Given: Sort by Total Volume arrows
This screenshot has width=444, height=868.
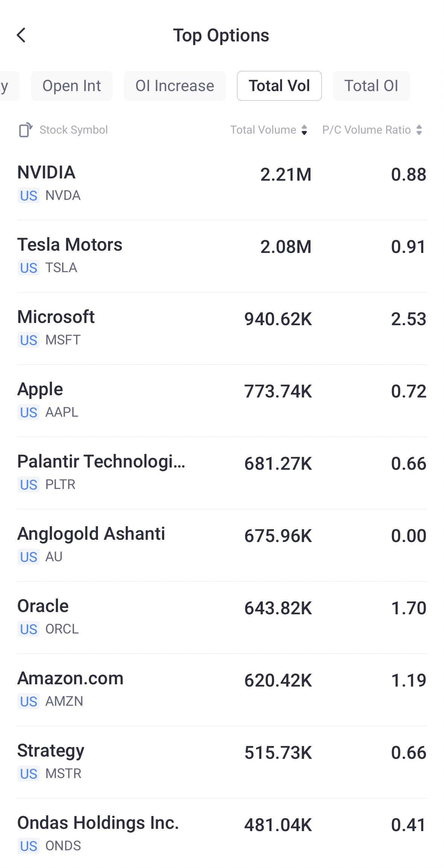Looking at the screenshot, I should (304, 130).
